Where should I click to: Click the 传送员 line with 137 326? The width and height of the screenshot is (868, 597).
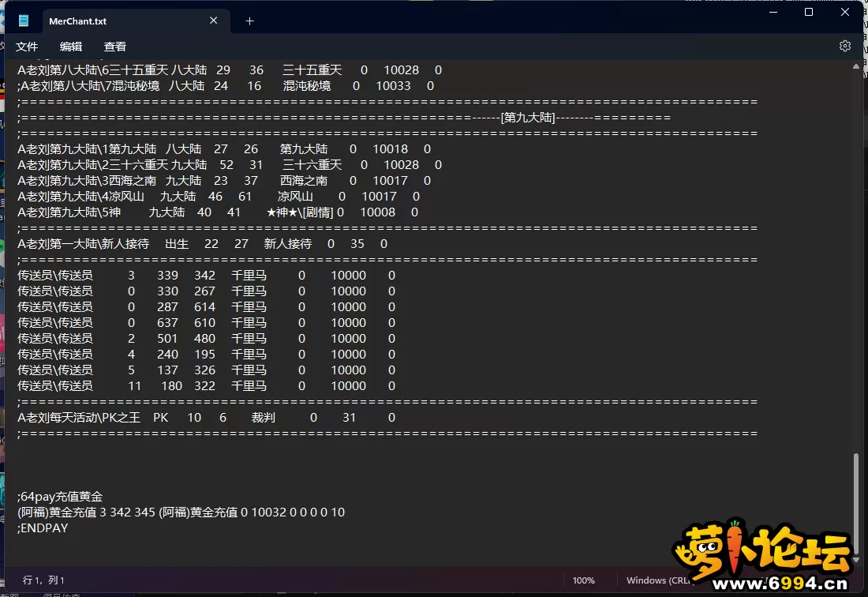(206, 370)
